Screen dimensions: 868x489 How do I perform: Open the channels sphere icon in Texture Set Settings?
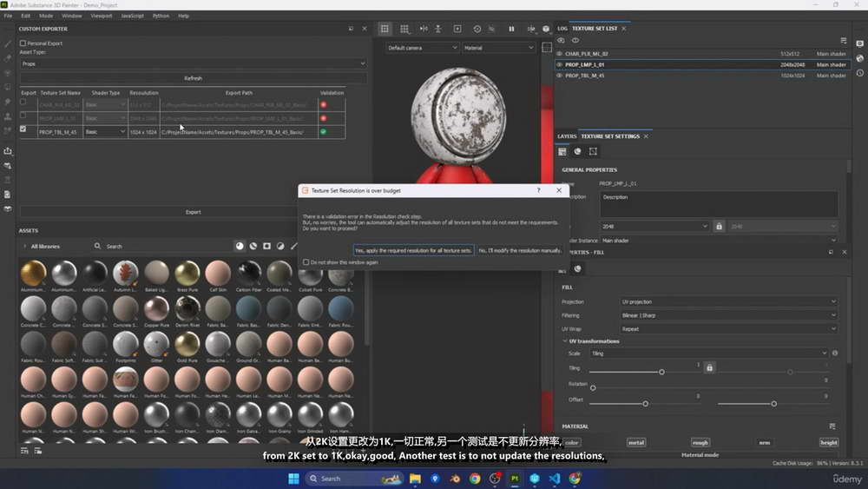(577, 152)
